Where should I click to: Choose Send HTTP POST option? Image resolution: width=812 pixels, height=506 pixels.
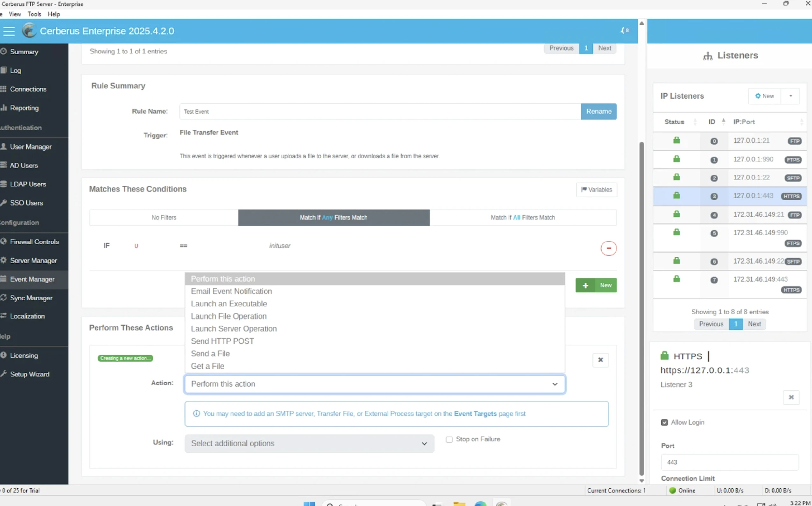[x=375, y=341]
